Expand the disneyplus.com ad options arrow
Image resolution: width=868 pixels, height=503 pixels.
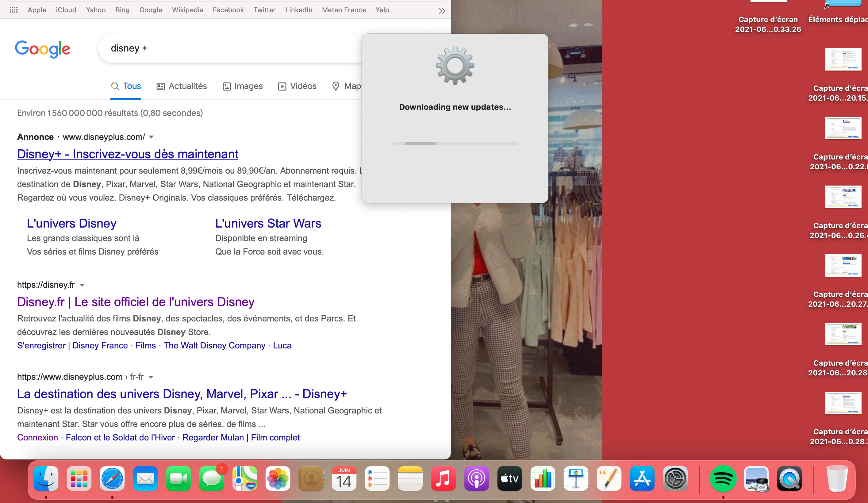coord(151,137)
